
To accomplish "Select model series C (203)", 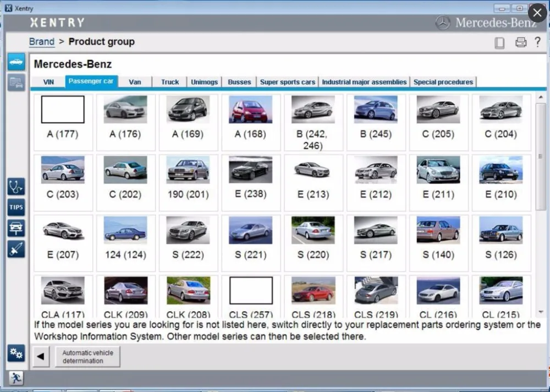I will (63, 183).
